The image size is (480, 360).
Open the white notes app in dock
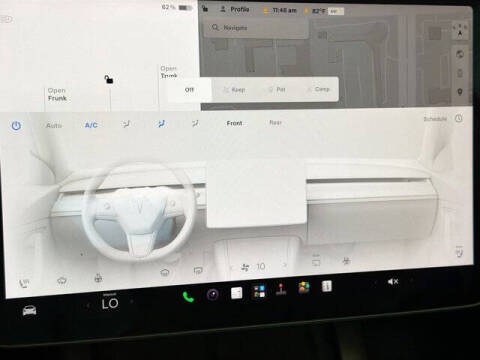tap(237, 293)
